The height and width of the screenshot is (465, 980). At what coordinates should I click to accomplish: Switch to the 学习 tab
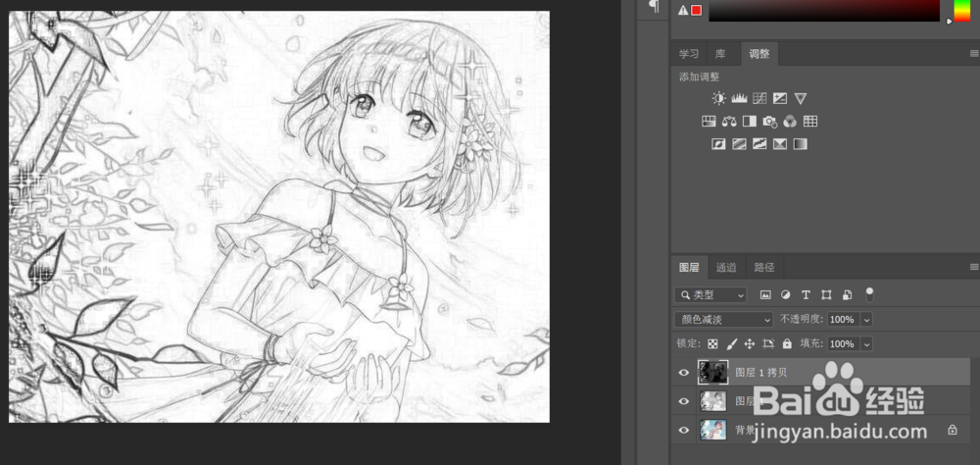pos(689,54)
